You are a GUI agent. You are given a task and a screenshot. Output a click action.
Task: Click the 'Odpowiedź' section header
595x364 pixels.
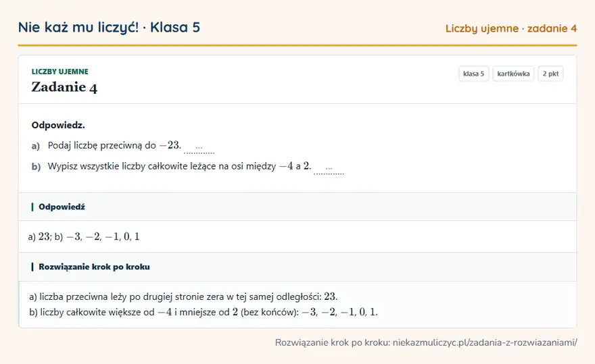[297, 207]
